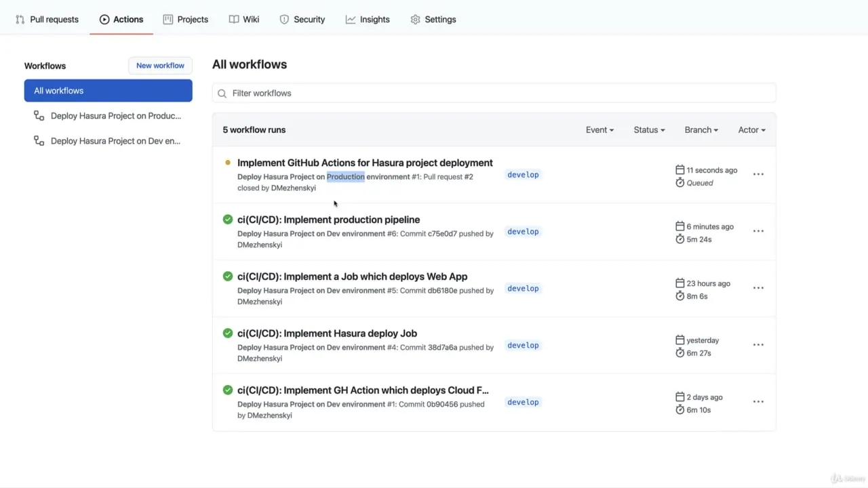
Task: Open more options menu for Web App run
Action: pyautogui.click(x=758, y=288)
